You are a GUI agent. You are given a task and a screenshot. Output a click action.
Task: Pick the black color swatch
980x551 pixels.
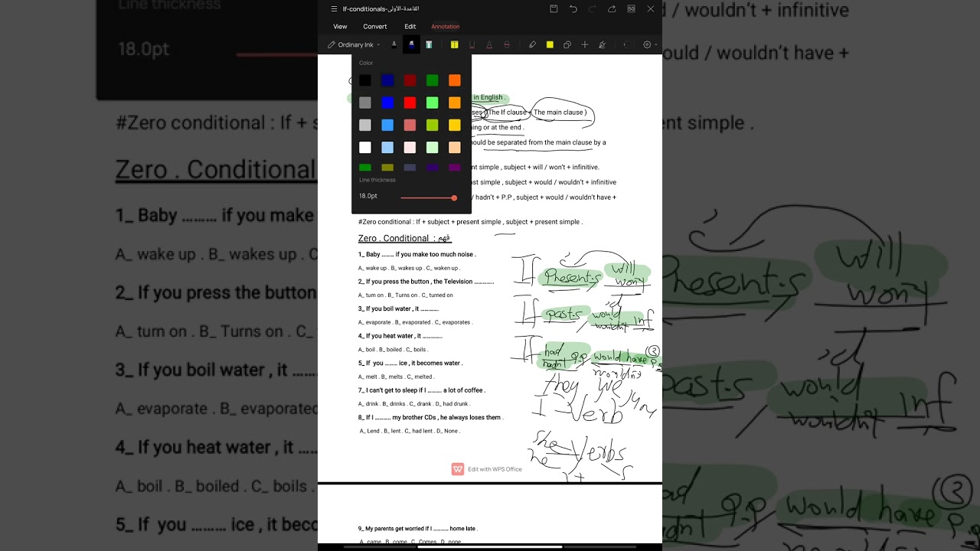pyautogui.click(x=365, y=80)
